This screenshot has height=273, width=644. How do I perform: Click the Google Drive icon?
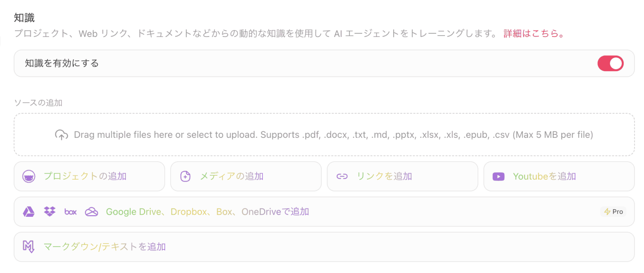coord(29,212)
